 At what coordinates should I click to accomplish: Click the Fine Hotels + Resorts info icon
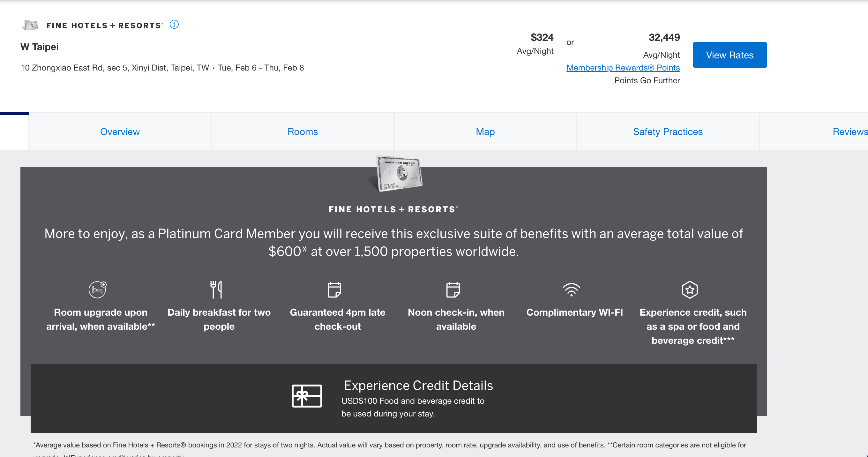[174, 25]
